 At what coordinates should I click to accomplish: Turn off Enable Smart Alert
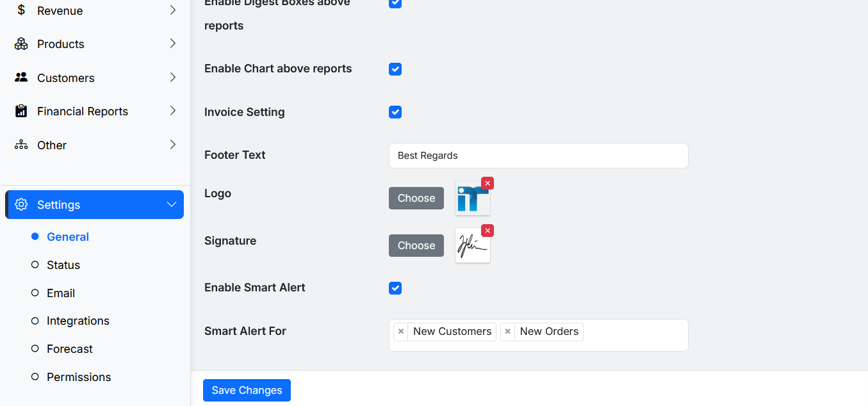coord(395,288)
